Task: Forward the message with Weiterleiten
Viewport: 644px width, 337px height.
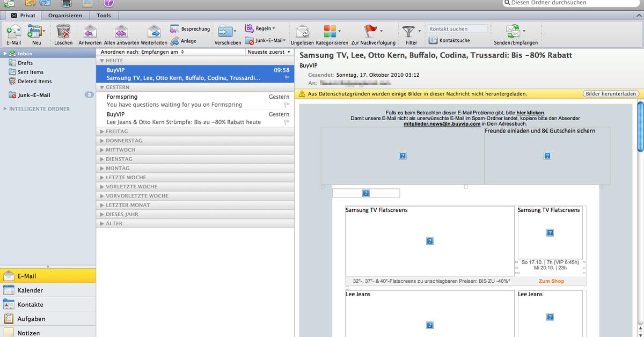Action: coord(154,32)
